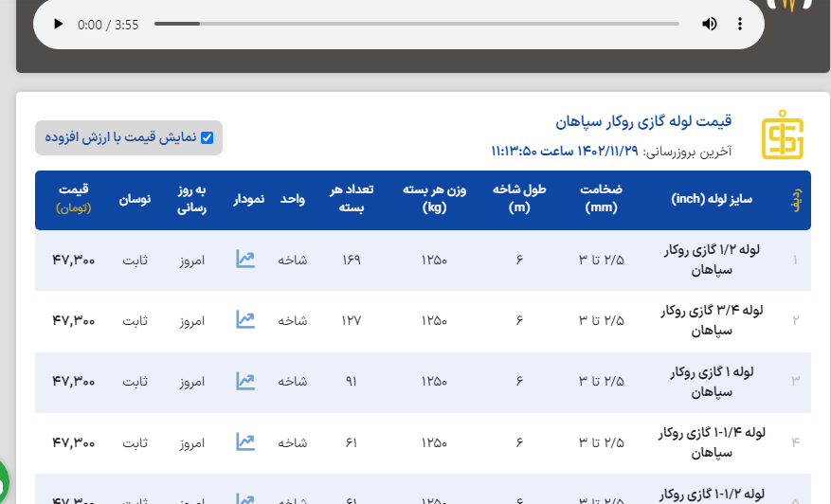Click the title قیمت لوله گازی روکار سپاهان

click(x=642, y=122)
